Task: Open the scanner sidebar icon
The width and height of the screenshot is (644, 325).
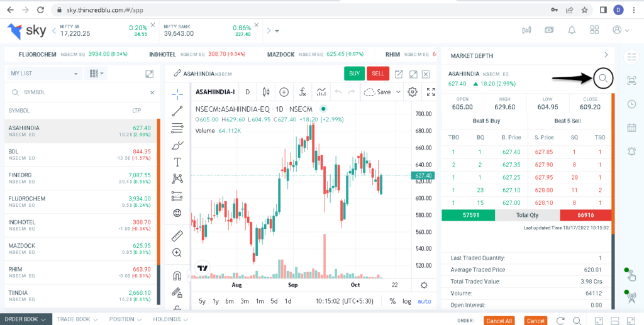Action: (631, 81)
